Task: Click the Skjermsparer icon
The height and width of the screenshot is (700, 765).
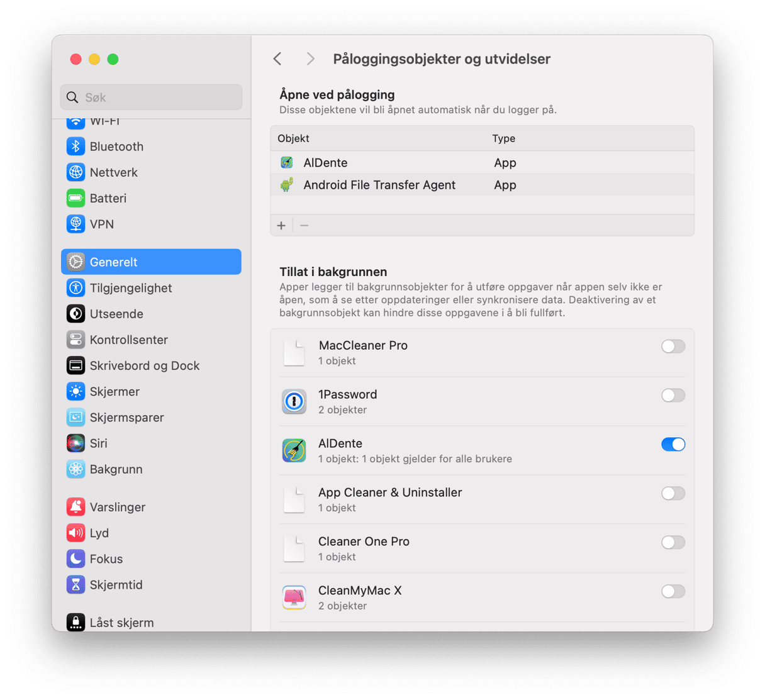Action: pos(76,417)
